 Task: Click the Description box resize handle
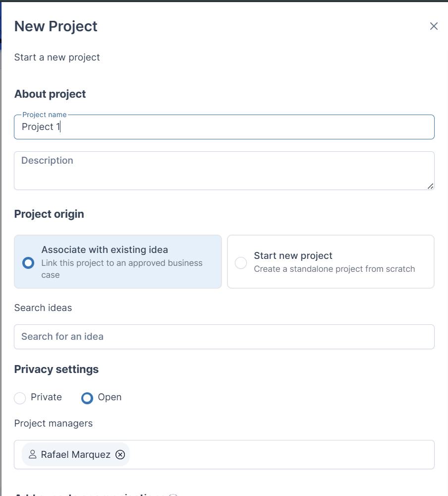[430, 186]
